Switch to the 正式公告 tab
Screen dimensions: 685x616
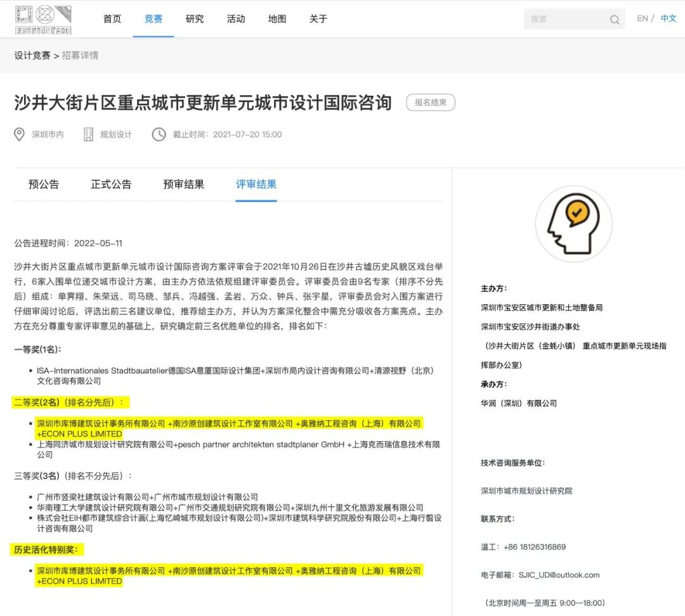click(111, 184)
